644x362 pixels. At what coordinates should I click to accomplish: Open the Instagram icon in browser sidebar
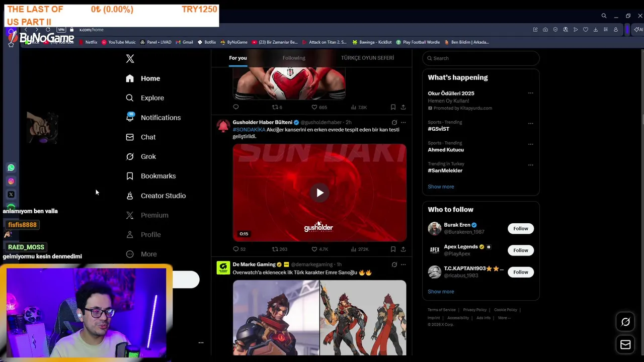click(11, 182)
